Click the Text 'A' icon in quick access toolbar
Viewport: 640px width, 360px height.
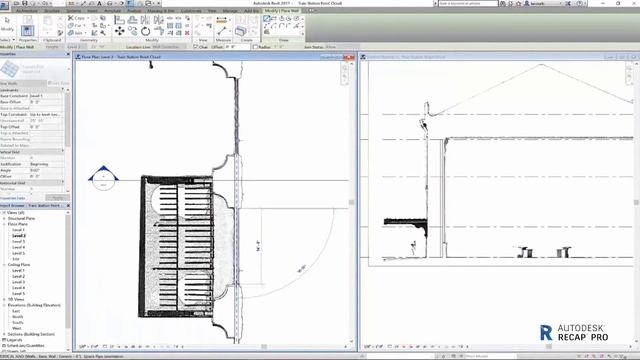[99, 3]
